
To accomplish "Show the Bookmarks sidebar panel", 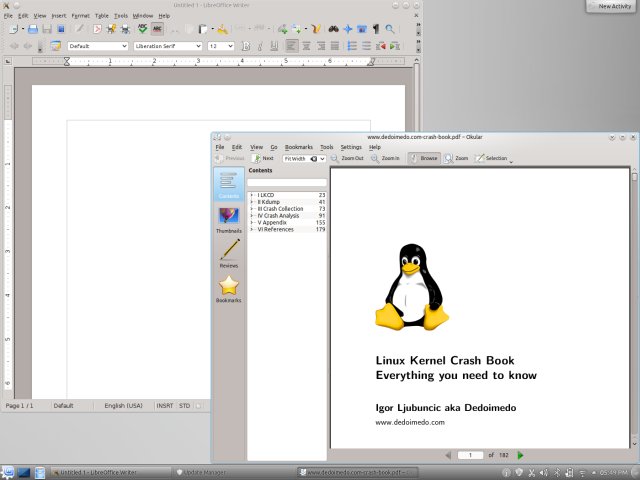I will 228,289.
